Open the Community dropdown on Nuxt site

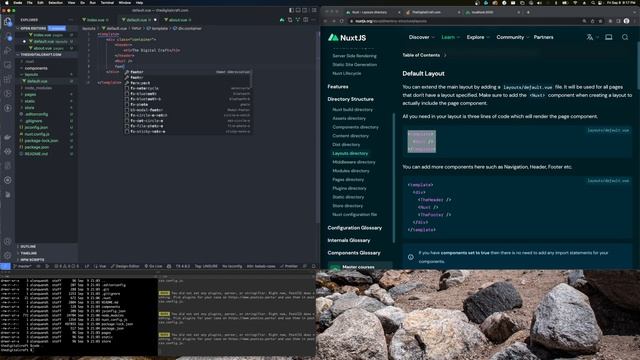pos(513,37)
